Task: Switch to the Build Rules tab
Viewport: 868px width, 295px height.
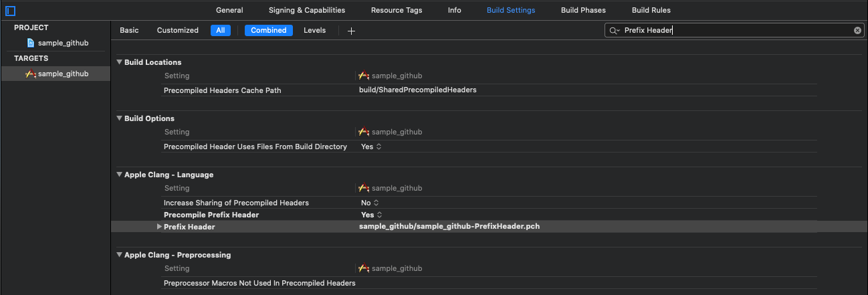Action: 651,10
